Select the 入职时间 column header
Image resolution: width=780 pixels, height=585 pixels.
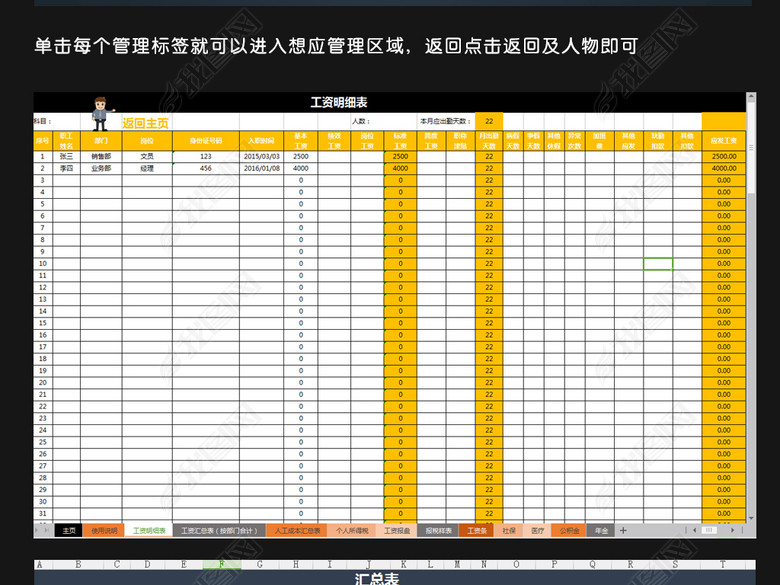pos(262,141)
